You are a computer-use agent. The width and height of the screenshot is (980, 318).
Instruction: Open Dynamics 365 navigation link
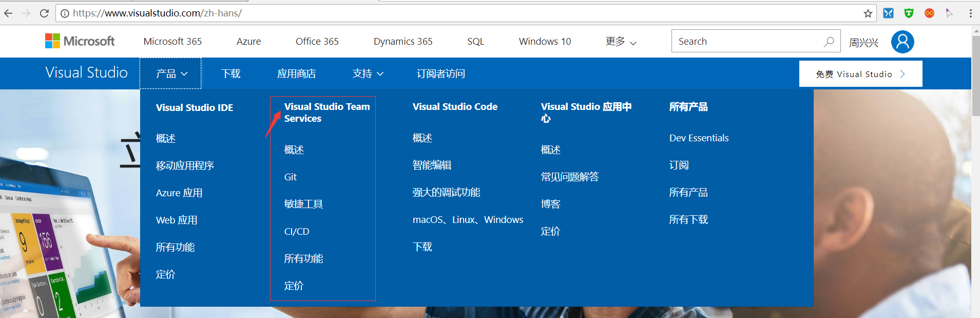pyautogui.click(x=403, y=42)
